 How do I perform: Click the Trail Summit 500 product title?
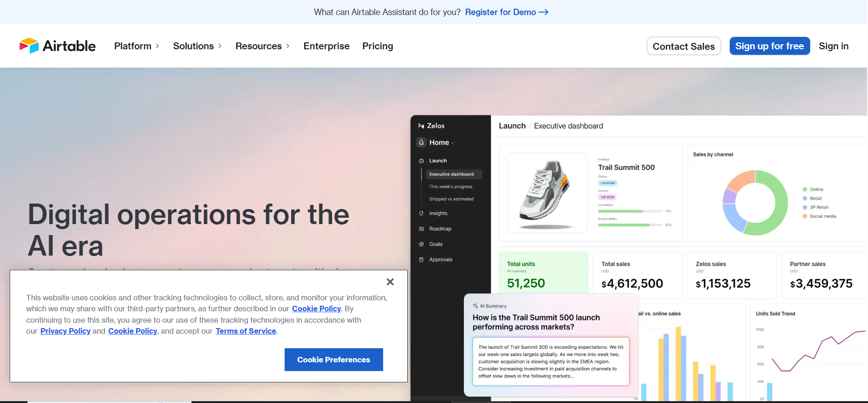click(x=626, y=167)
